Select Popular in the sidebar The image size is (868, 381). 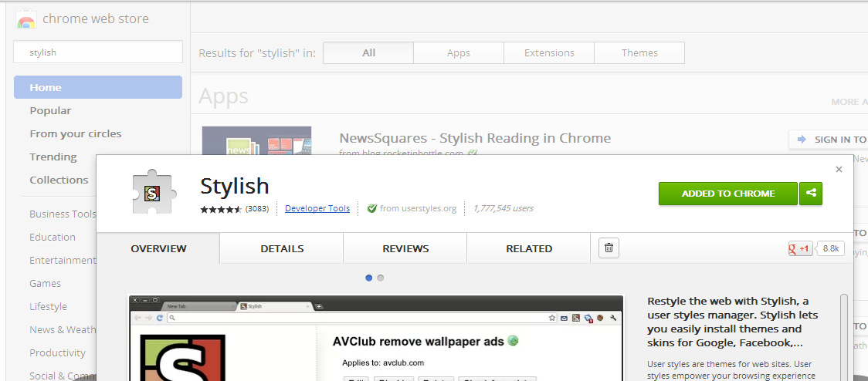(50, 110)
